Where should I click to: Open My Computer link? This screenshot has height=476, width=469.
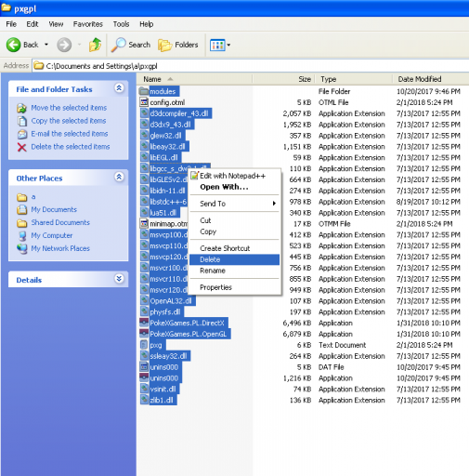click(52, 235)
